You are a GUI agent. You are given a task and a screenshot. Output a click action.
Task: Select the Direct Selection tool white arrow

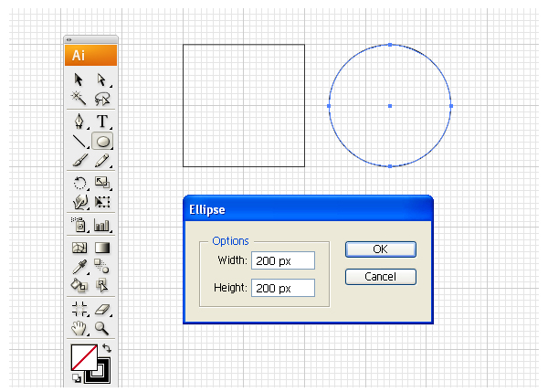pyautogui.click(x=101, y=80)
